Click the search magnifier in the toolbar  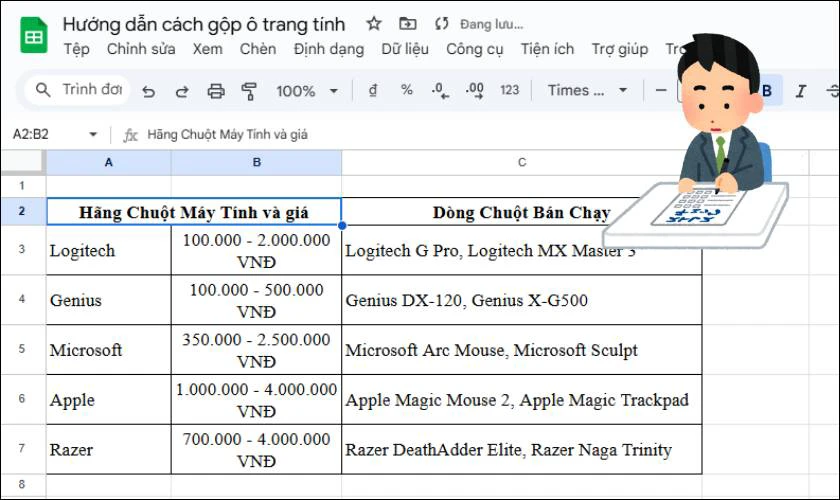pos(43,89)
